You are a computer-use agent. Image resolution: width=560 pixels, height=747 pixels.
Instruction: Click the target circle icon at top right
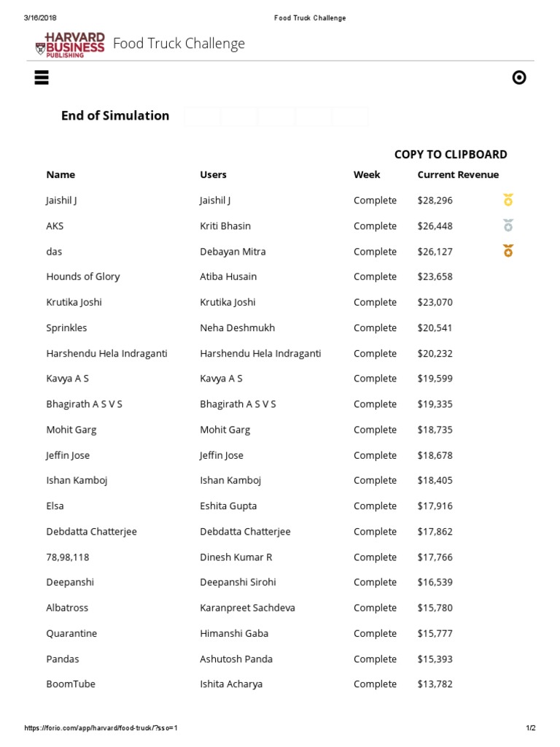[x=519, y=78]
